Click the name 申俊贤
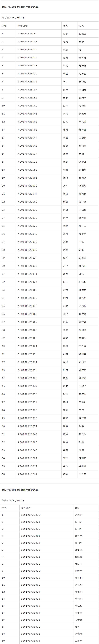Viewport: 99px width, 644px height. click(83, 314)
